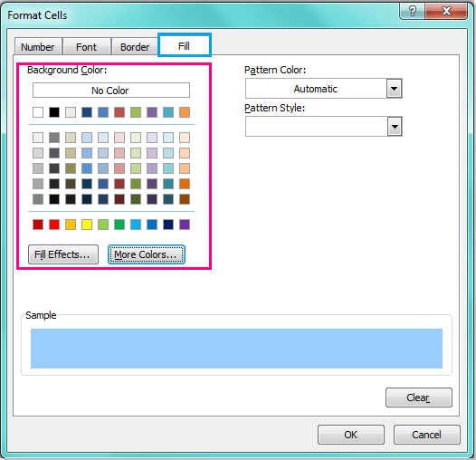
Task: Click the Help question mark icon
Action: tap(413, 11)
